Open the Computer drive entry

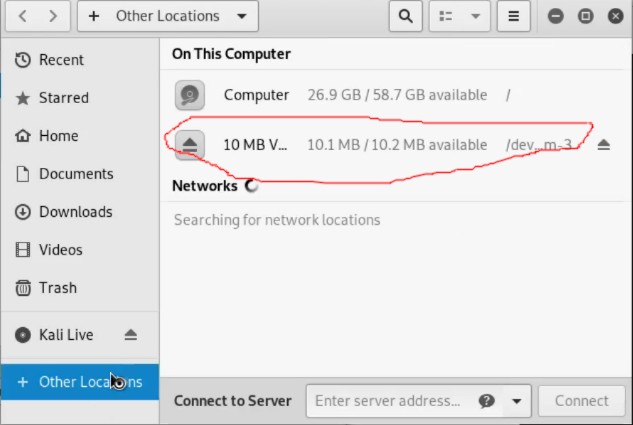point(256,95)
